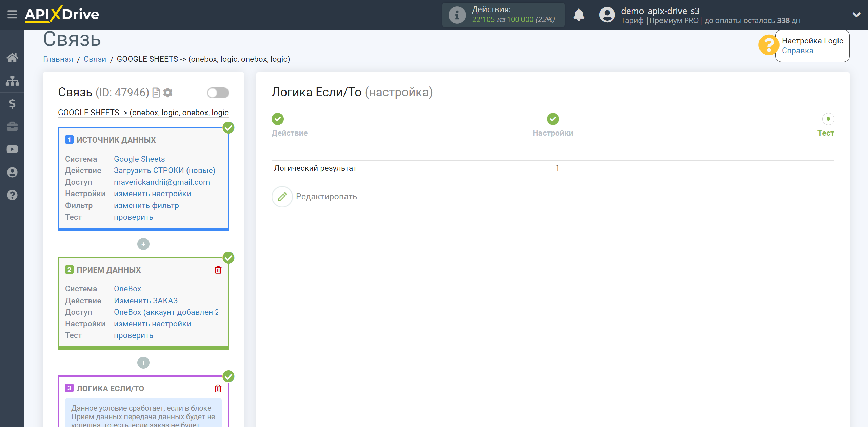The image size is (868, 427).
Task: Delete the Прием данных block
Action: (x=218, y=270)
